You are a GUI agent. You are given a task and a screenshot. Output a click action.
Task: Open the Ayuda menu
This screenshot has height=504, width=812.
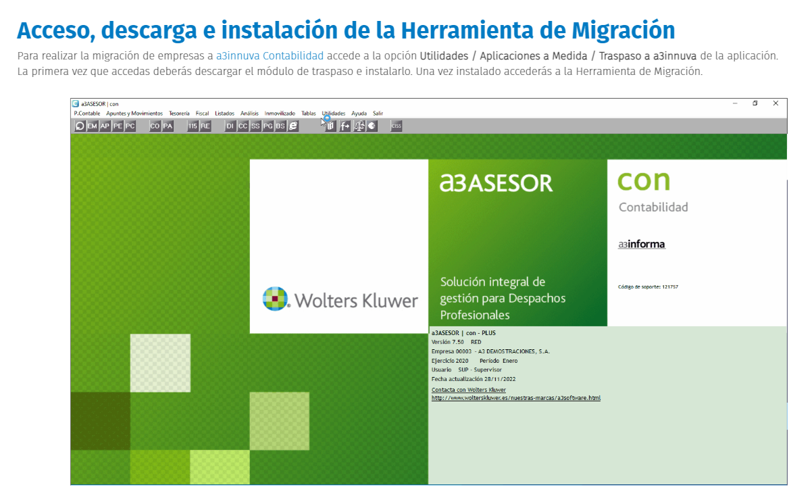[x=359, y=114]
